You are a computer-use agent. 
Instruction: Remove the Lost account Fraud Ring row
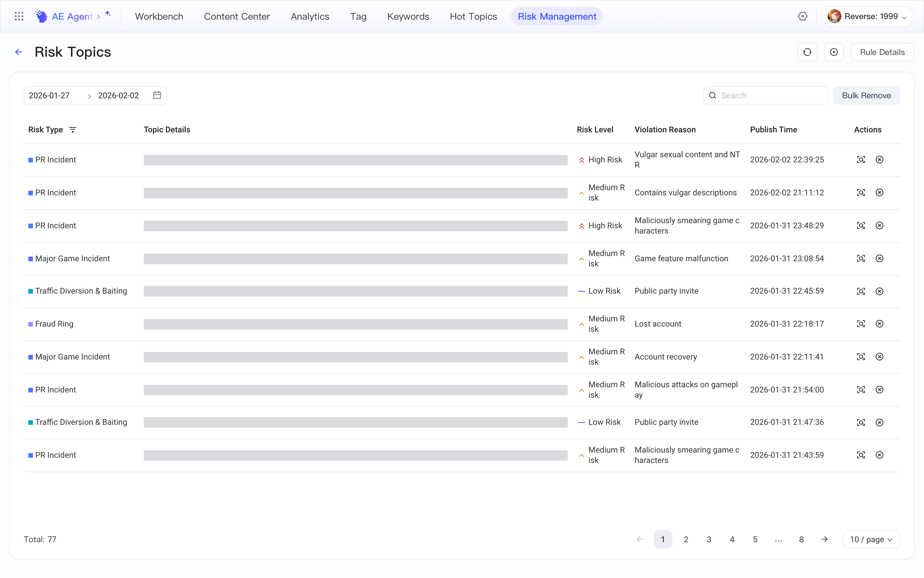click(x=879, y=324)
